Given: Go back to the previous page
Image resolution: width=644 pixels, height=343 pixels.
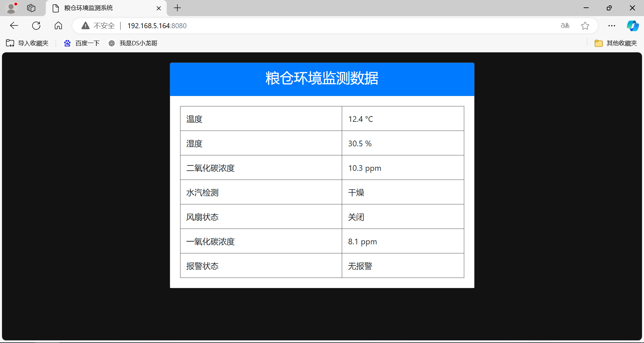Looking at the screenshot, I should click(14, 26).
